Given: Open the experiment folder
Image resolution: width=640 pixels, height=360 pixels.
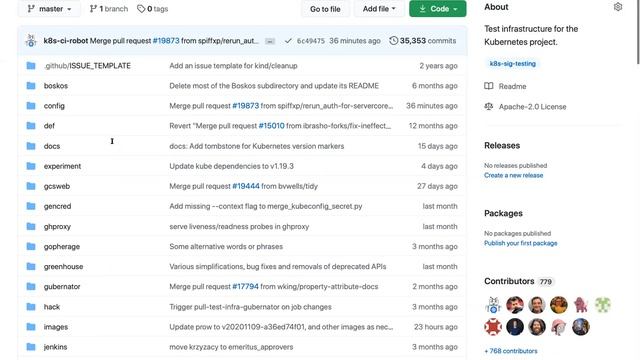Looking at the screenshot, I should tap(62, 166).
